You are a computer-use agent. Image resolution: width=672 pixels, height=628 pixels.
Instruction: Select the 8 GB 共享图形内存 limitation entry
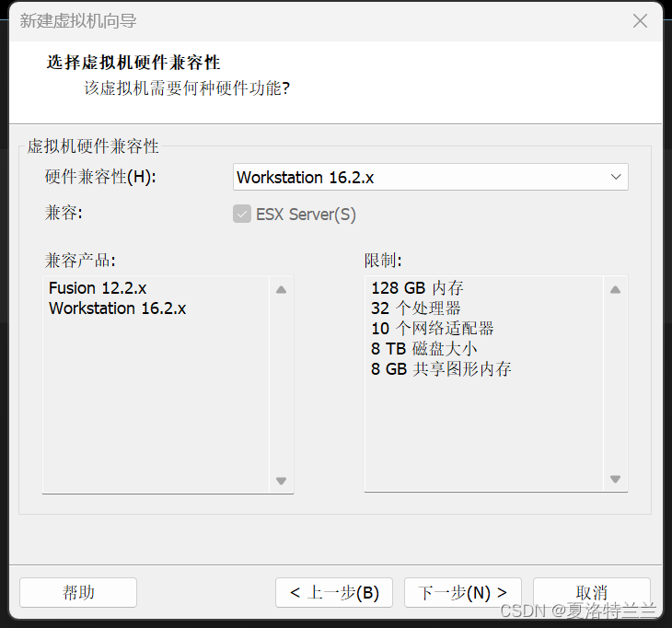click(x=441, y=368)
